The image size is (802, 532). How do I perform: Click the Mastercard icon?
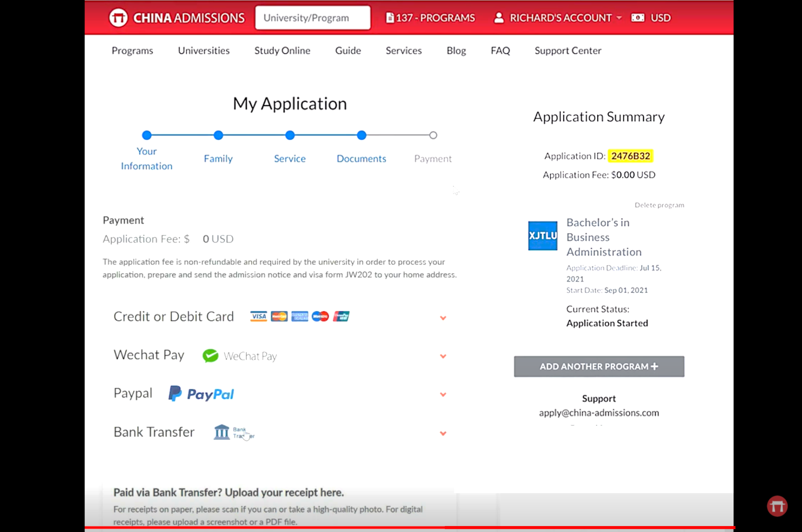click(x=278, y=316)
